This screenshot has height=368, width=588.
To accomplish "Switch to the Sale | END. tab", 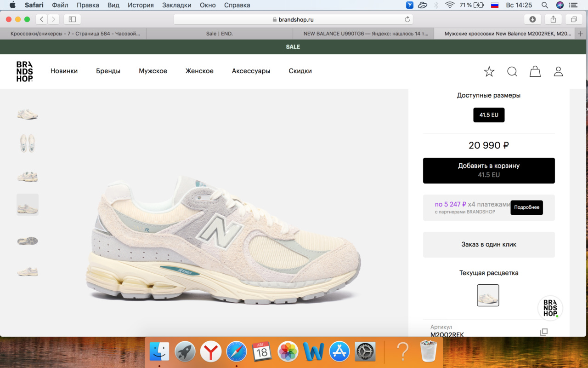I will tap(220, 34).
